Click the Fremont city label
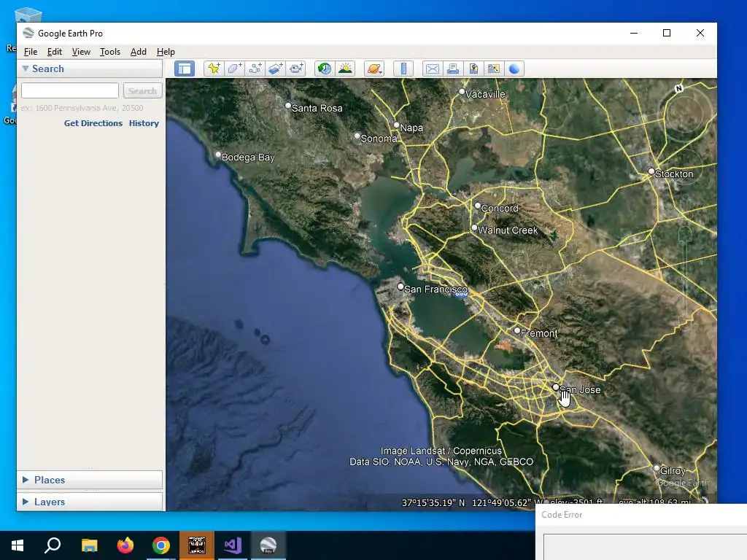 coord(539,333)
